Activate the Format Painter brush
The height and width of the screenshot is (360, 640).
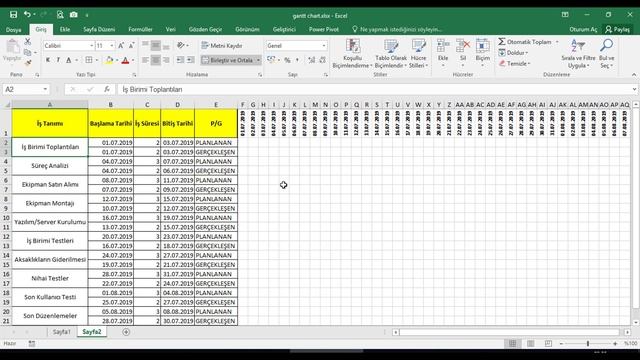[x=28, y=63]
